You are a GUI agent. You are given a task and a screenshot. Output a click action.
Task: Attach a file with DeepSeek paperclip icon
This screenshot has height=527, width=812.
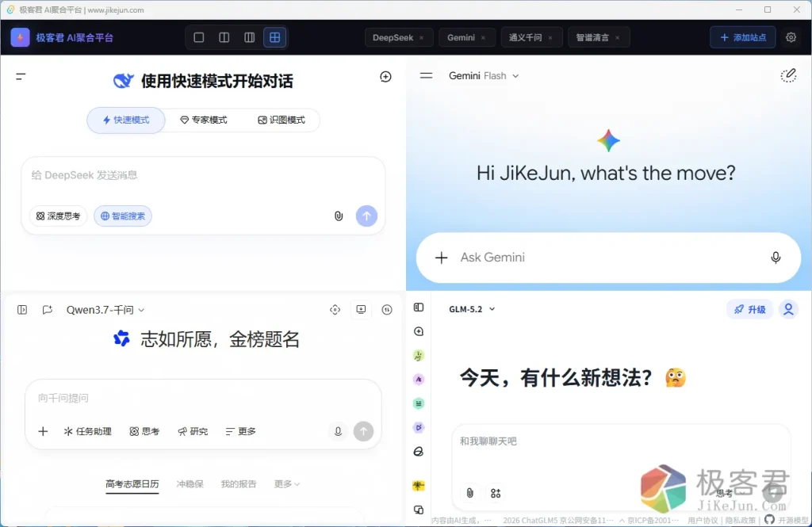338,216
